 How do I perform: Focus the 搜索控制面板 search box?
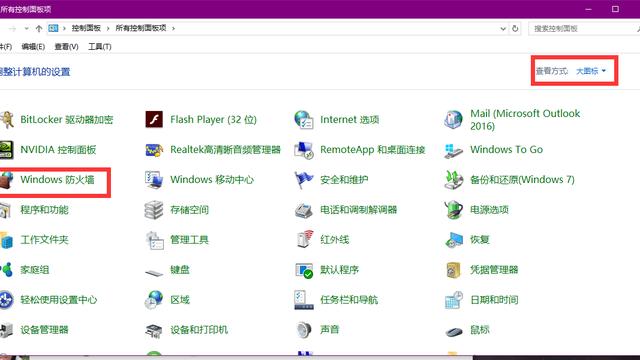pos(584,29)
